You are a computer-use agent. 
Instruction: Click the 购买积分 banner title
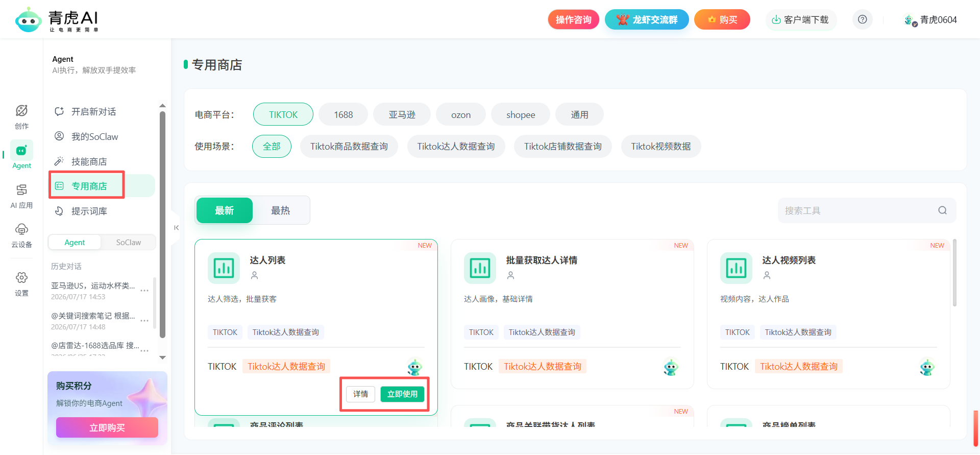click(x=74, y=386)
